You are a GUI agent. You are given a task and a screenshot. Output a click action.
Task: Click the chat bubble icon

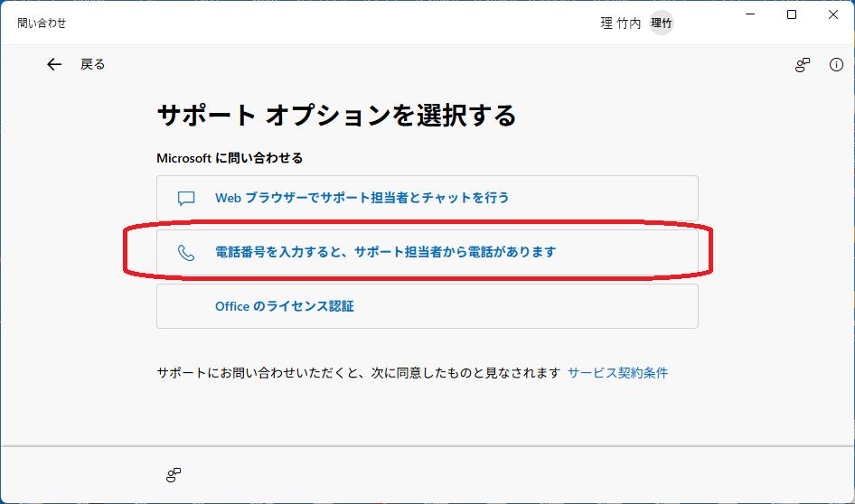point(186,198)
